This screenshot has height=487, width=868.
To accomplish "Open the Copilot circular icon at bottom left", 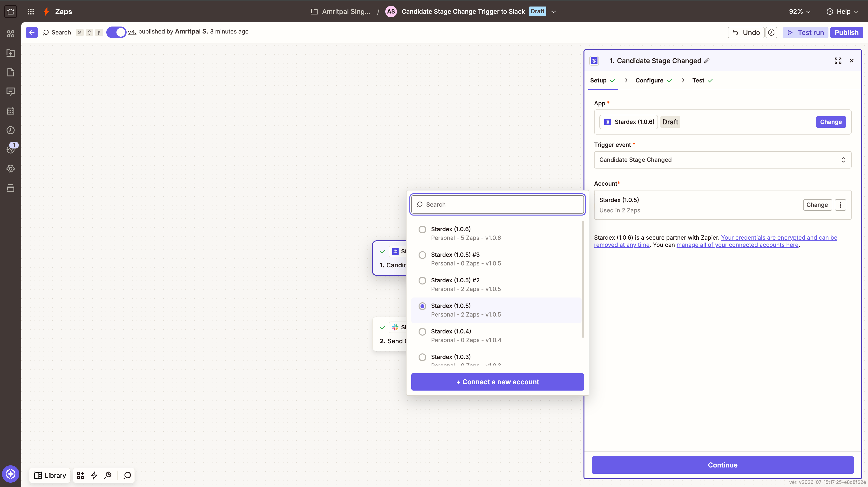I will click(x=10, y=474).
